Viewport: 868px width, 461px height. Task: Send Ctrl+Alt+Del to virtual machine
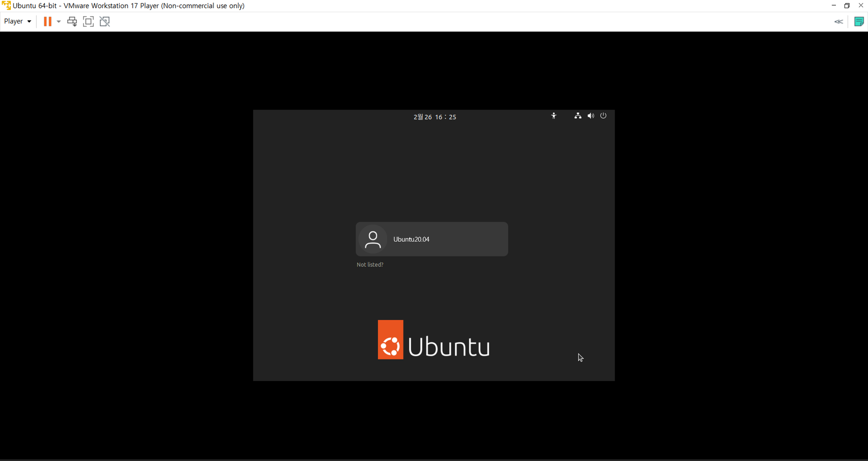tap(72, 21)
